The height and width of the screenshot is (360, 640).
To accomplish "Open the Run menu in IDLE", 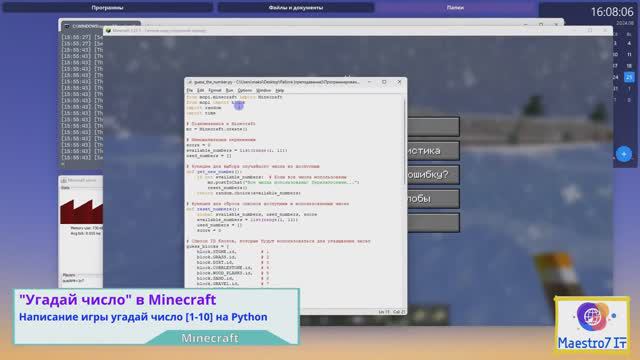I will pos(229,90).
